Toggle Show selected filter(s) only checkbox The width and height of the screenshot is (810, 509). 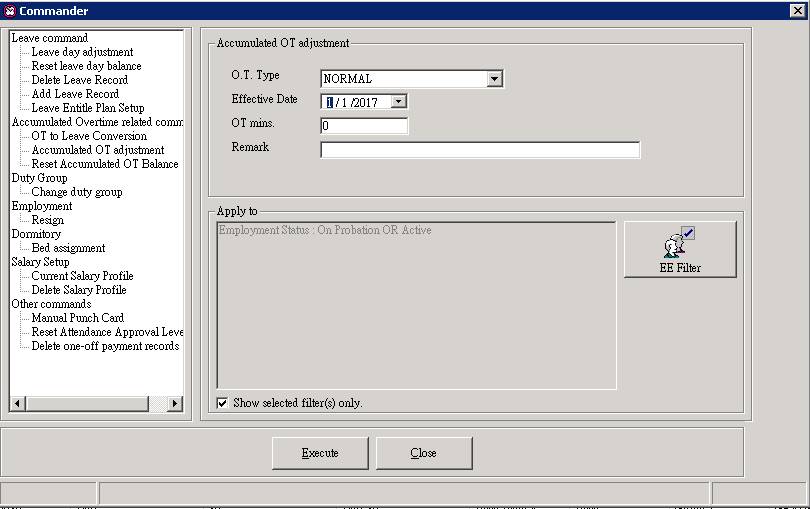pos(222,403)
